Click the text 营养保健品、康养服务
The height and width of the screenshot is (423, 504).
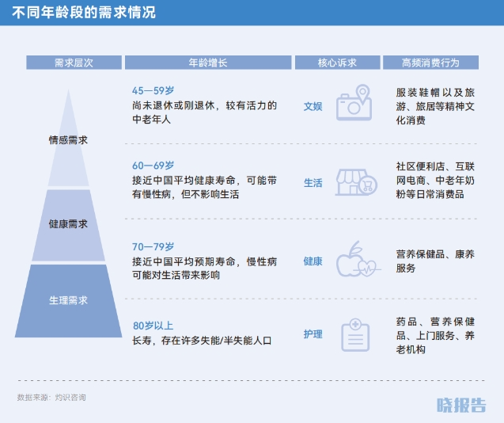pyautogui.click(x=435, y=261)
